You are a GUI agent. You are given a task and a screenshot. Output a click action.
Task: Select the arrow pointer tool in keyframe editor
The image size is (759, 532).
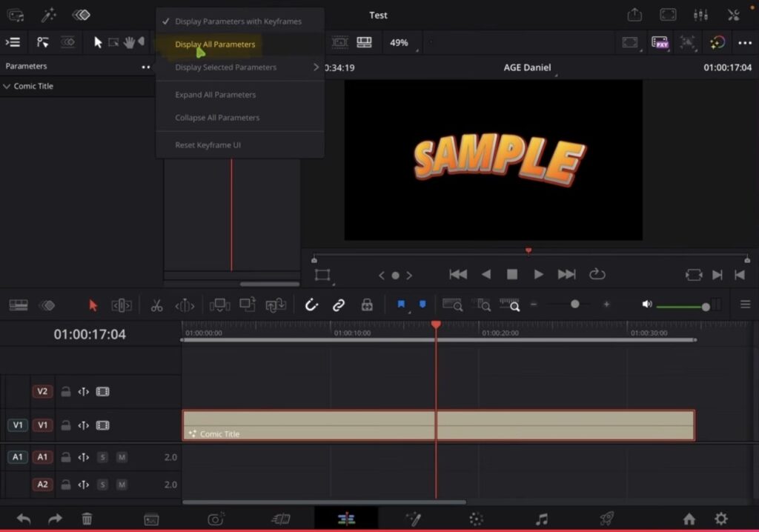98,42
